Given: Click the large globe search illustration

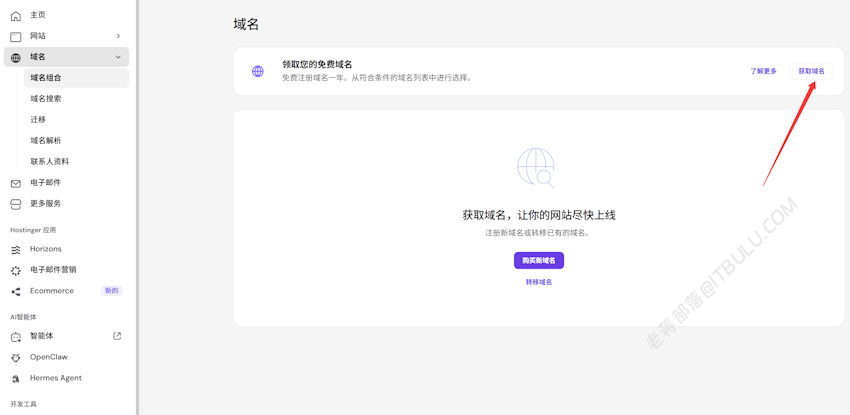Looking at the screenshot, I should coord(536,167).
